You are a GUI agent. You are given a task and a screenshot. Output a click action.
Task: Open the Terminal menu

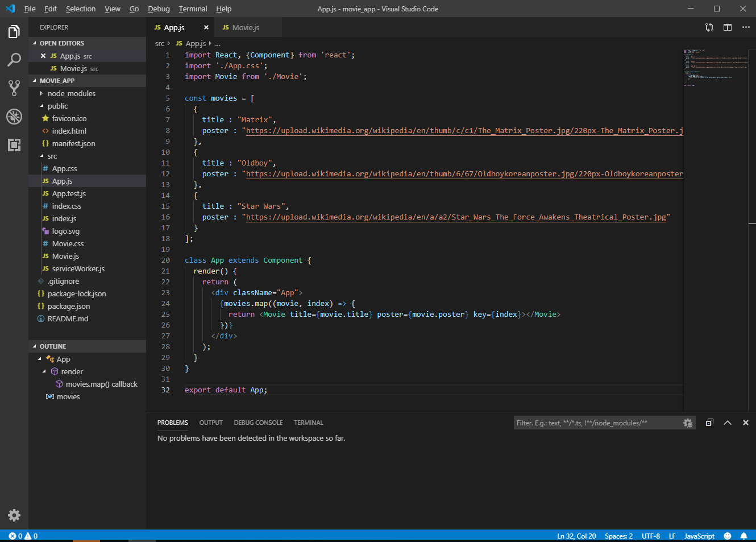(193, 9)
